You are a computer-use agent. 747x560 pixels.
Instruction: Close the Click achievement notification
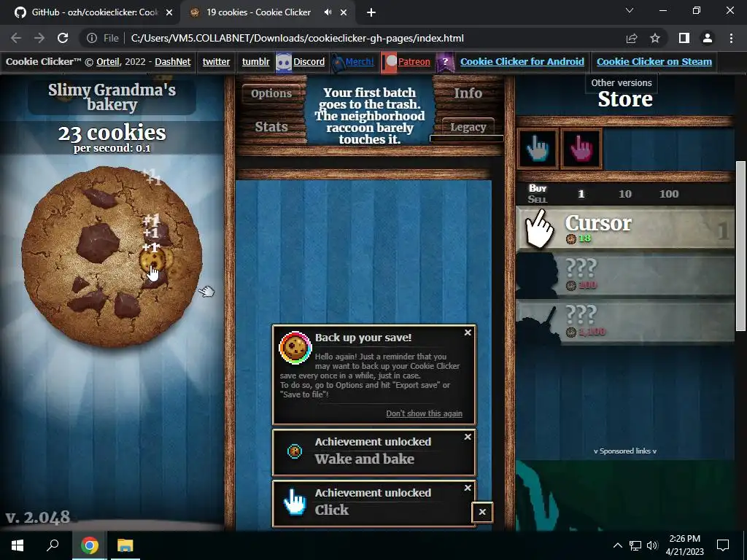tap(468, 488)
